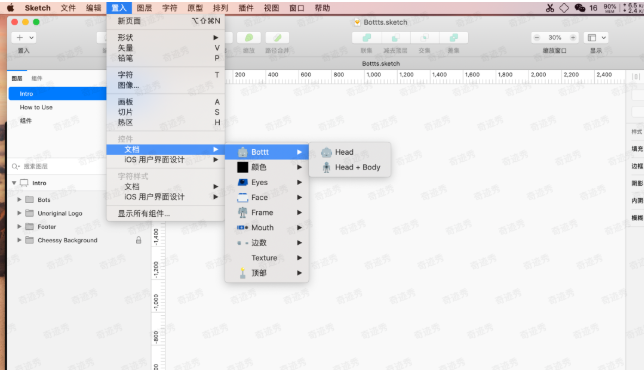
Task: Open the Frame symbol submenu
Action: pyautogui.click(x=267, y=212)
